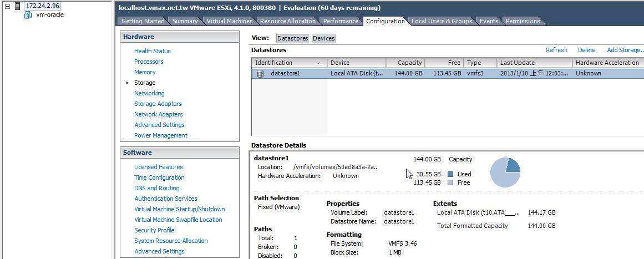Click the datastore1 disk icon in list
644x259 pixels.
260,74
